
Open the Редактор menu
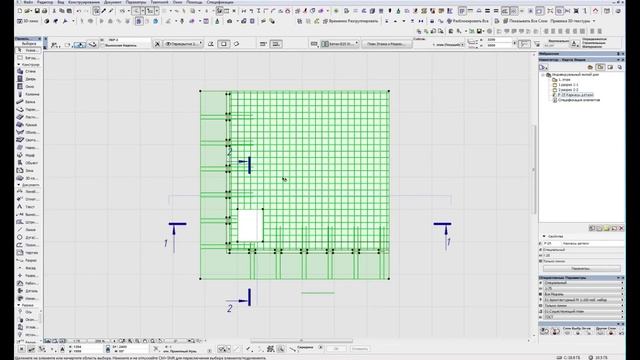pos(45,2)
